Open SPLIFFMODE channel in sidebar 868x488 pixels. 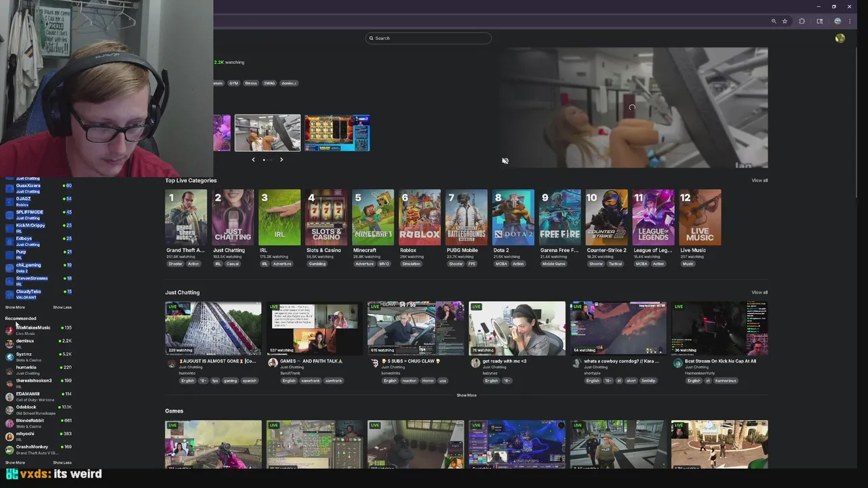coord(39,215)
